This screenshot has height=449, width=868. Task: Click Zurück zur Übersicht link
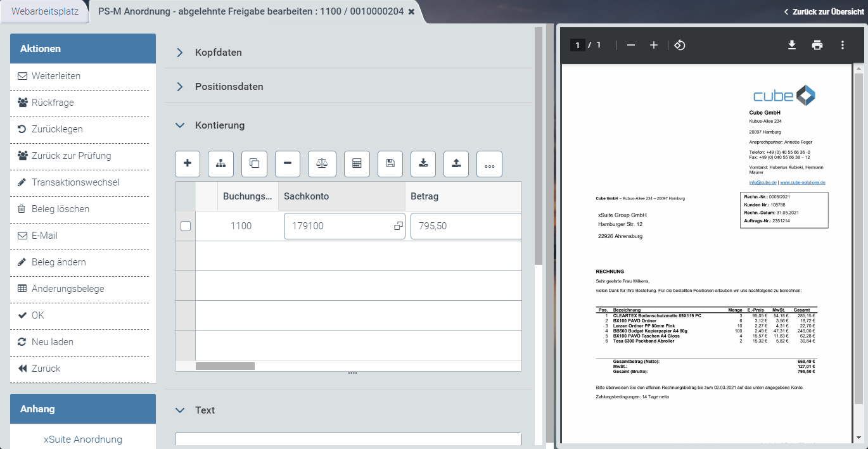(x=823, y=11)
